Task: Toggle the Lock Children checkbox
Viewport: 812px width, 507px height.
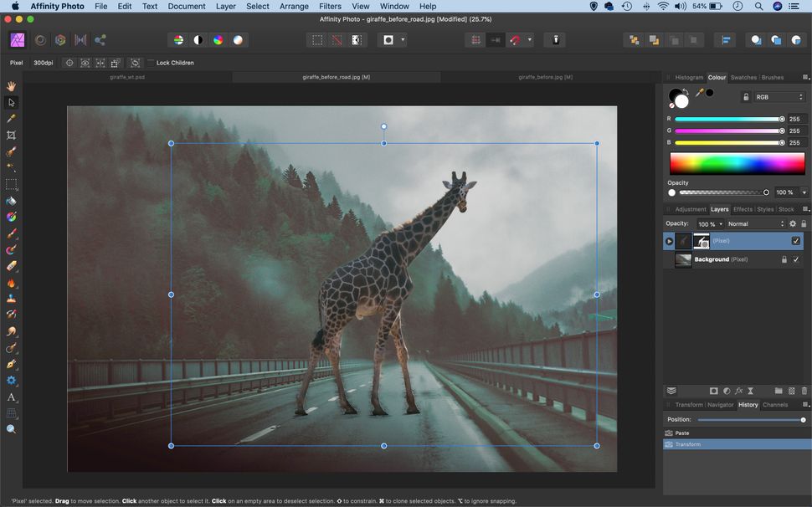Action: 152,62
